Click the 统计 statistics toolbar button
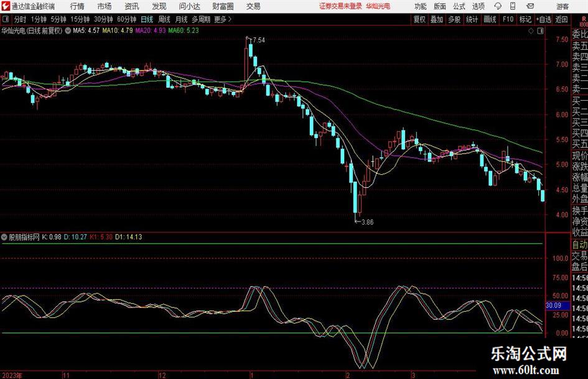 point(472,19)
